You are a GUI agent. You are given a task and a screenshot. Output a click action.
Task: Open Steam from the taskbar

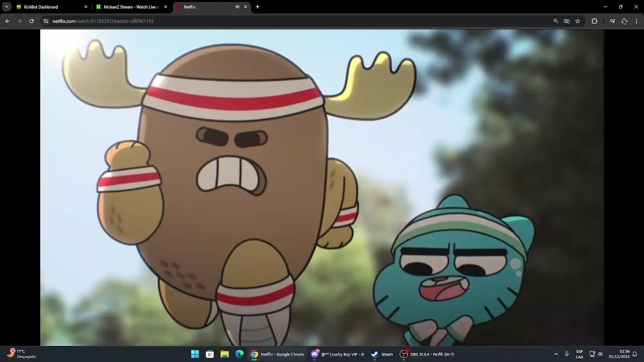[x=382, y=354]
